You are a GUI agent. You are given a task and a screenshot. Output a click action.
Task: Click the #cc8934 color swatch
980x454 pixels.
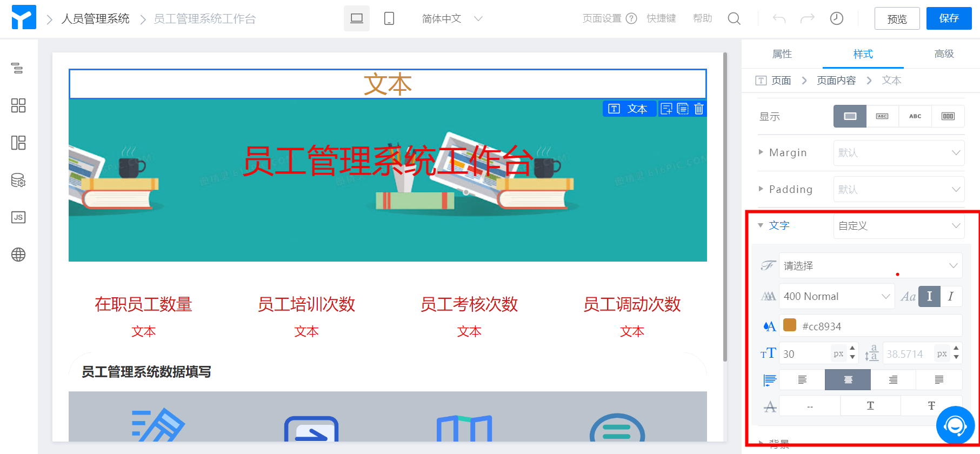point(790,325)
